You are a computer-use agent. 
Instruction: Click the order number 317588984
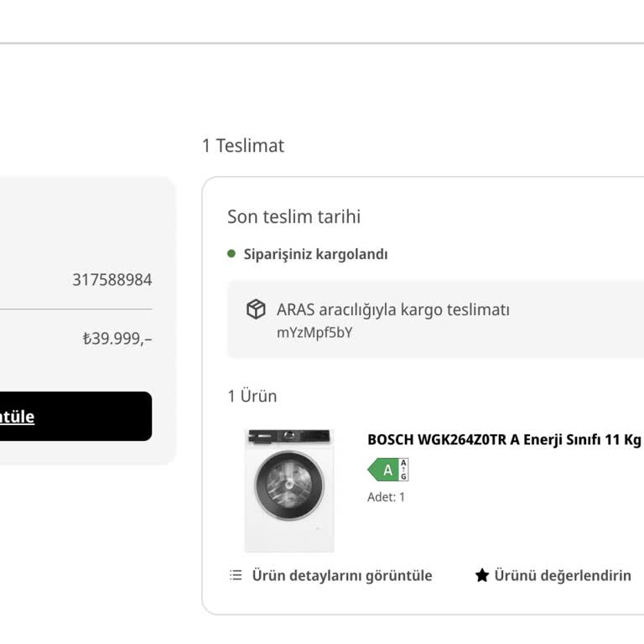pos(112,280)
